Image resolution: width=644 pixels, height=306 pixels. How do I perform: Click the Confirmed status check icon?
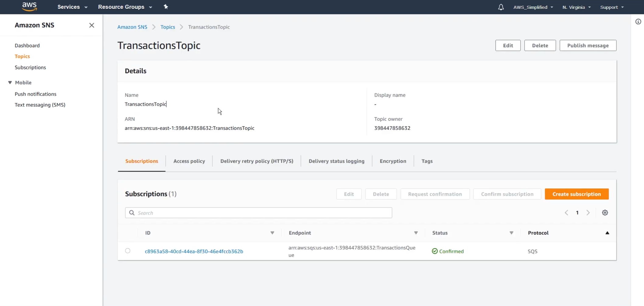[435, 251]
